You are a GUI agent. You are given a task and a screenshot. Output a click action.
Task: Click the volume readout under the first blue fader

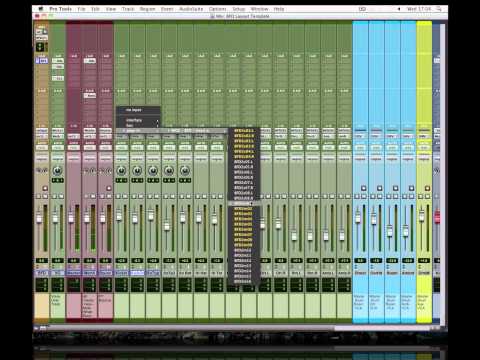coord(360,260)
